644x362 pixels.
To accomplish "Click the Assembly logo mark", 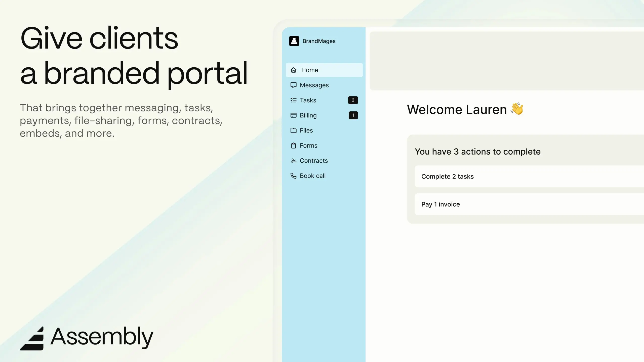I will 32,339.
